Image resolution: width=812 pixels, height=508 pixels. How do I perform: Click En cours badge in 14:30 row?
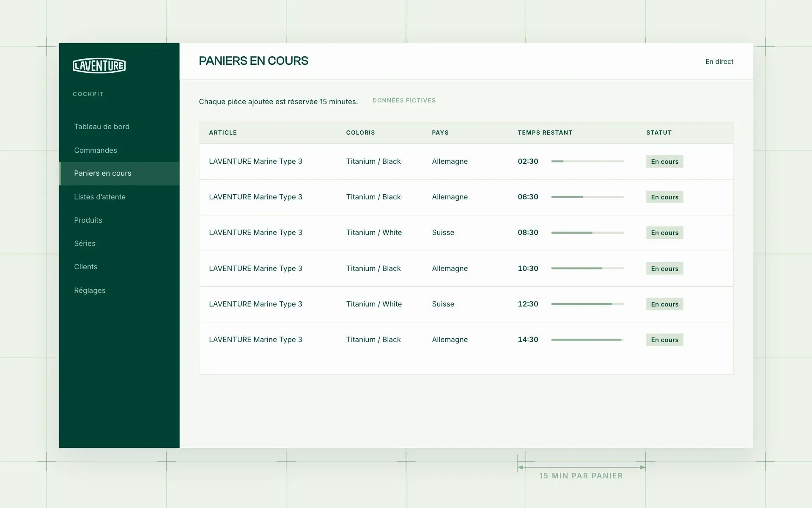(x=665, y=340)
